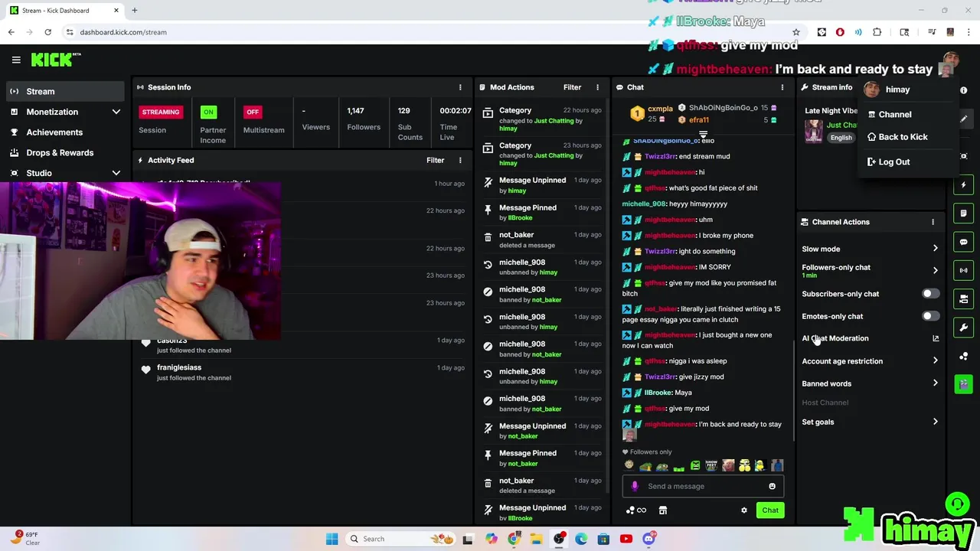Click the document icon in right rail
The width and height of the screenshot is (980, 551).
[964, 214]
